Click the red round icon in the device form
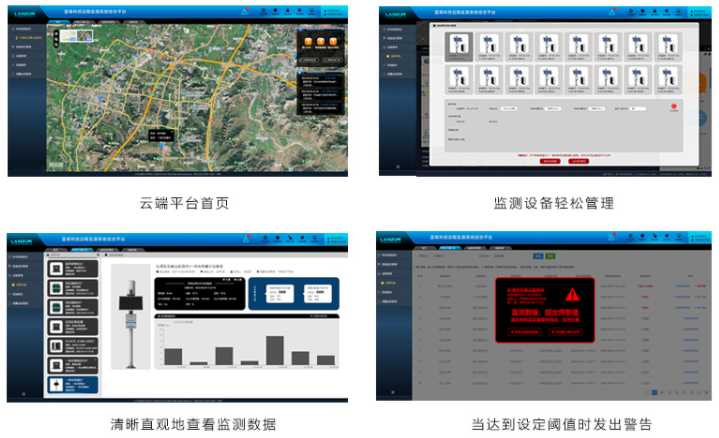The height and width of the screenshot is (438, 719). 674,106
